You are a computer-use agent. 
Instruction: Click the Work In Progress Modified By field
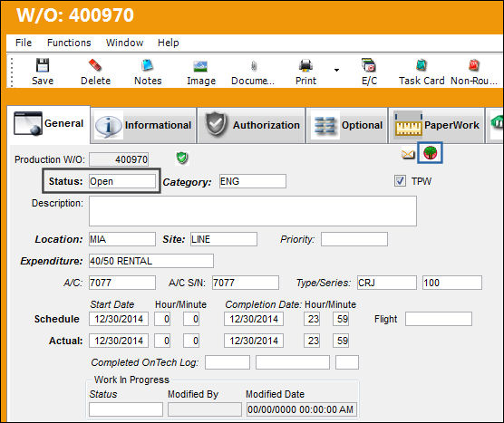point(205,409)
